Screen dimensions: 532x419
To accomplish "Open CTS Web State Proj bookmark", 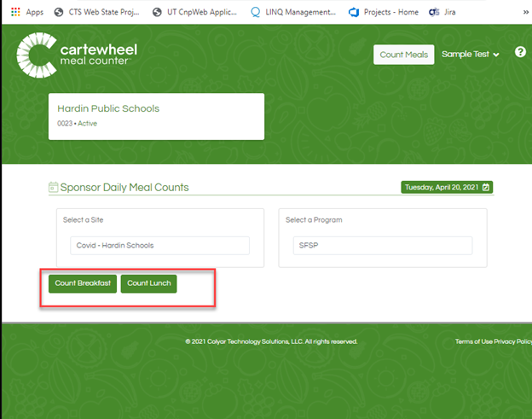I will 96,12.
